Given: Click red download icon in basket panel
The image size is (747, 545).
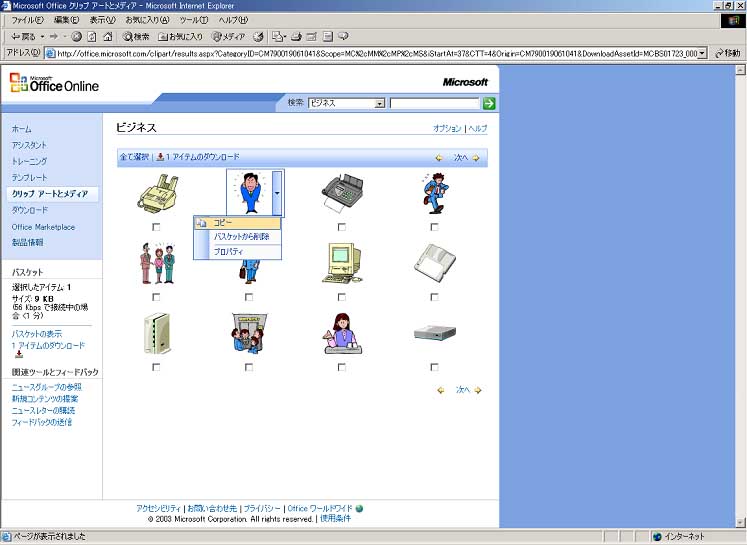Looking at the screenshot, I should tap(19, 354).
